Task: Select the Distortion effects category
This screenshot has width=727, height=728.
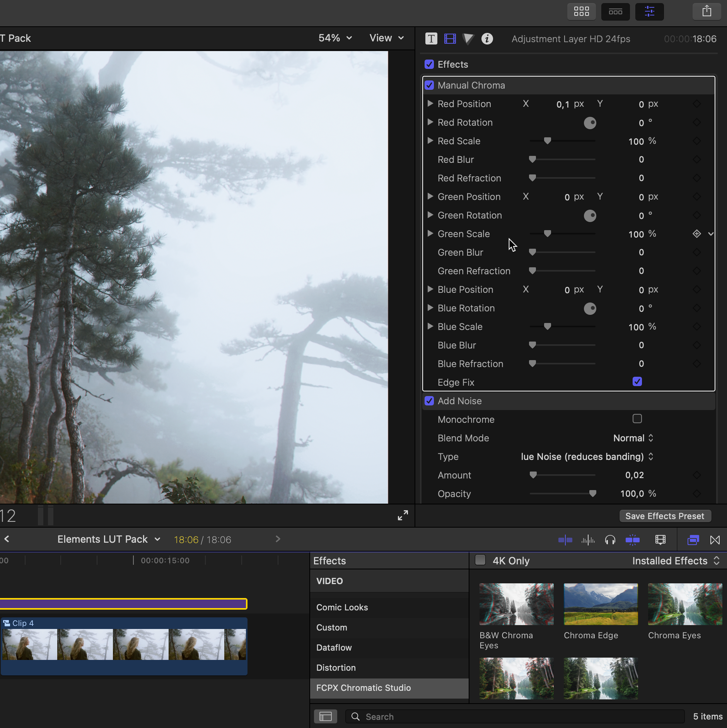Action: [336, 668]
